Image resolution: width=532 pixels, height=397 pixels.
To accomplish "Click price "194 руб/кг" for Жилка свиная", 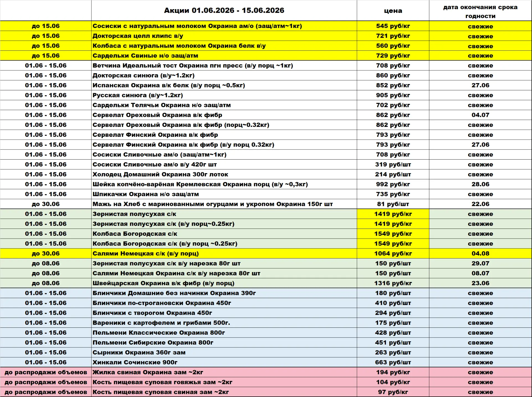I will [393, 372].
